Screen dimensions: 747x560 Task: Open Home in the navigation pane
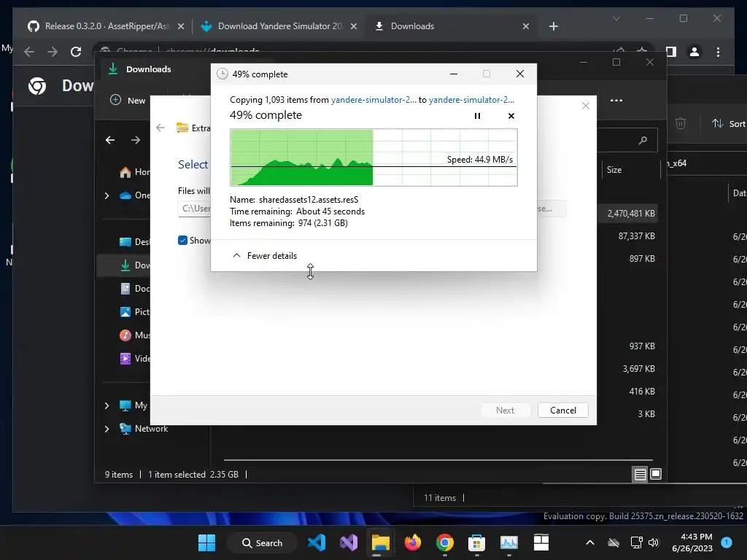tap(134, 172)
